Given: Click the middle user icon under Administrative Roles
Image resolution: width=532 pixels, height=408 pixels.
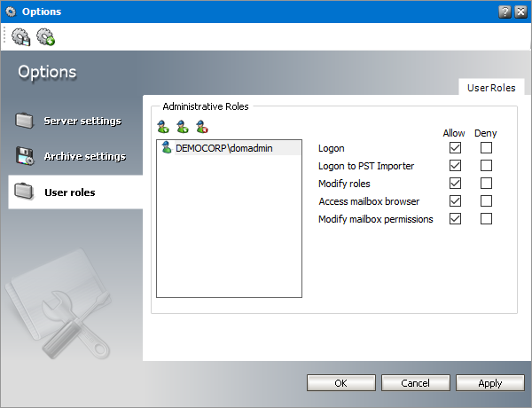Looking at the screenshot, I should pos(183,127).
